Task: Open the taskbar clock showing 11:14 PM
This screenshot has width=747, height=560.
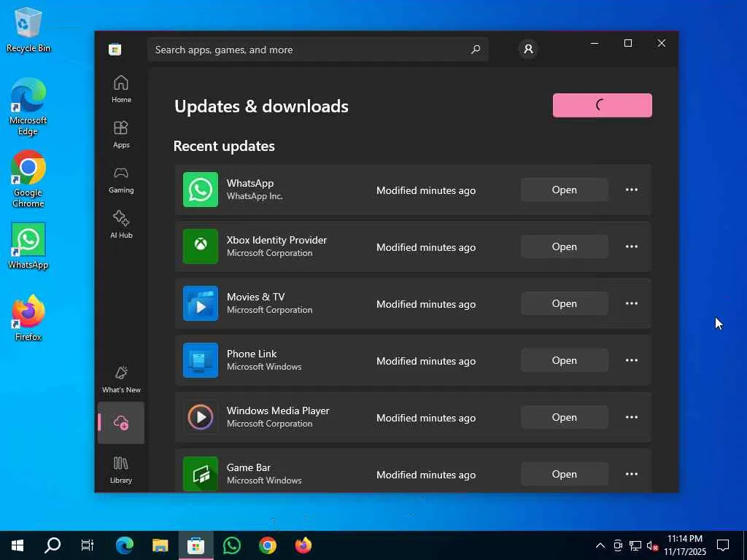Action: (x=684, y=545)
